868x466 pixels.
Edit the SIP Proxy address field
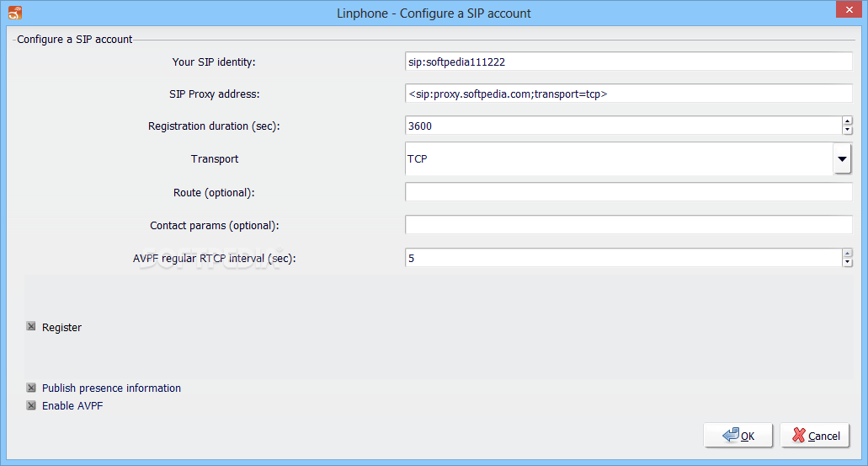click(628, 94)
